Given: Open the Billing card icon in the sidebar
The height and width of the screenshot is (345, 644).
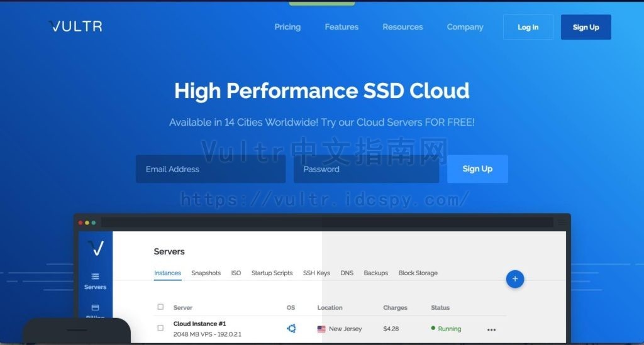Looking at the screenshot, I should [96, 308].
